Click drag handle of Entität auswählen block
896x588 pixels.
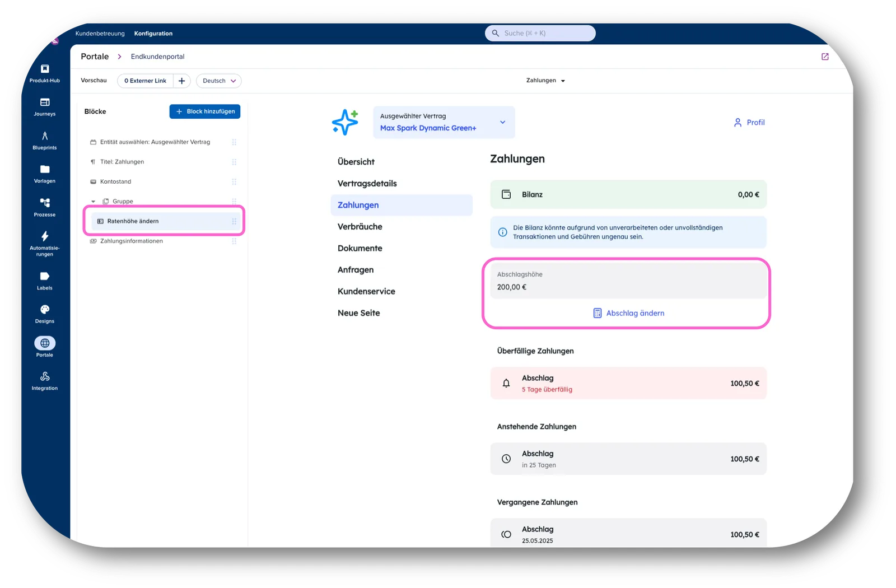(234, 142)
